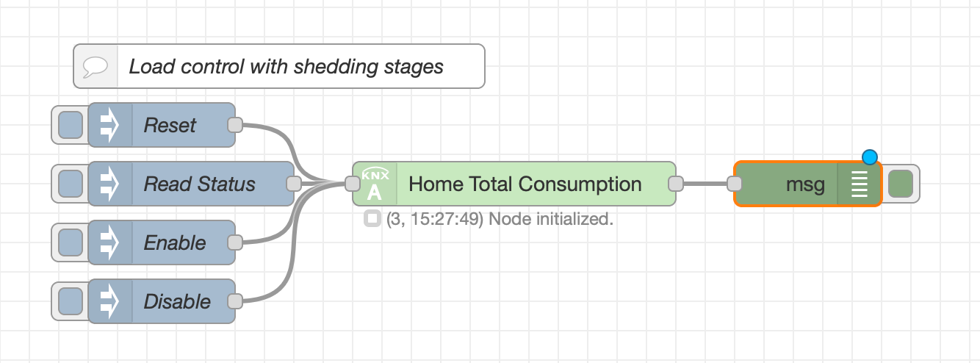Click the debug list icon on msg node
980x363 pixels.
click(x=859, y=184)
